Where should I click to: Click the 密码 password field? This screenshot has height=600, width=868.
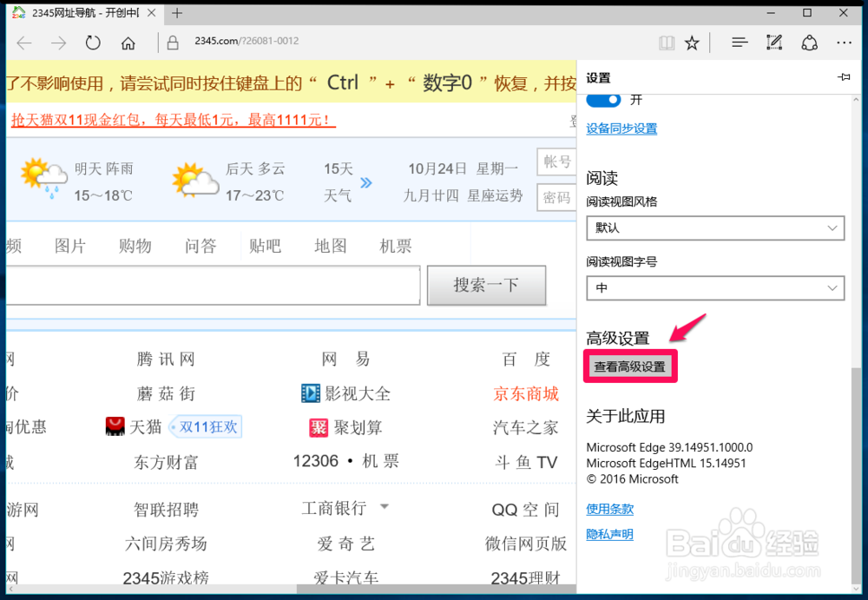(556, 198)
